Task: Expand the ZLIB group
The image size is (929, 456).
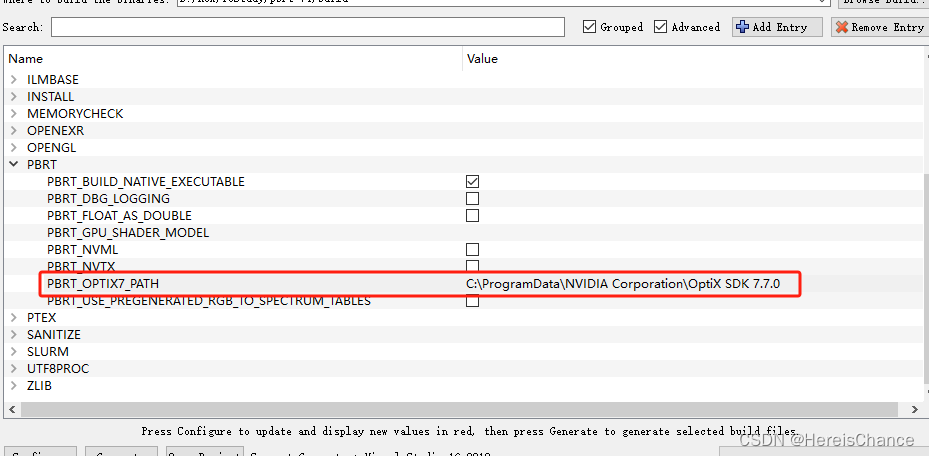Action: (x=14, y=386)
